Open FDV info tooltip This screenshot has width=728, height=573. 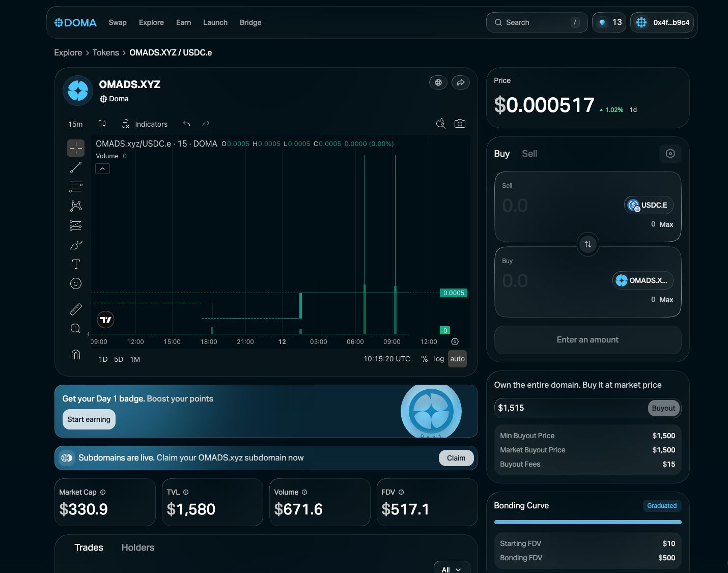[401, 492]
